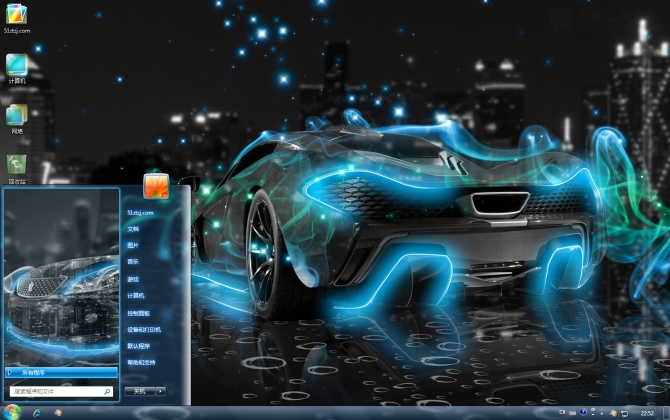Open the 计算机 desktop icon
Screen dimensions: 670x420
[17, 68]
